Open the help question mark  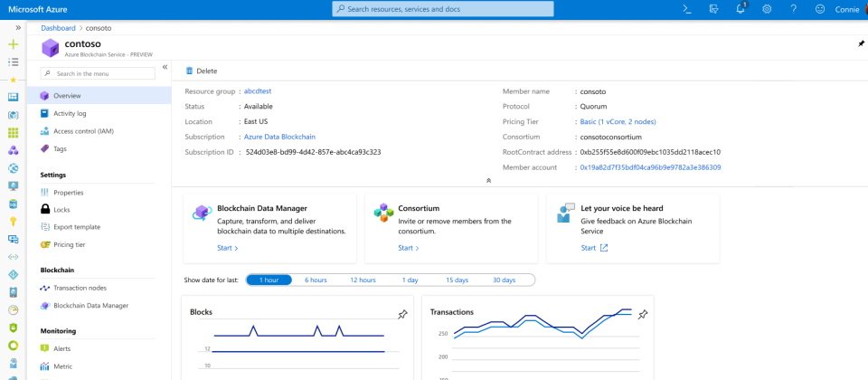pos(793,9)
